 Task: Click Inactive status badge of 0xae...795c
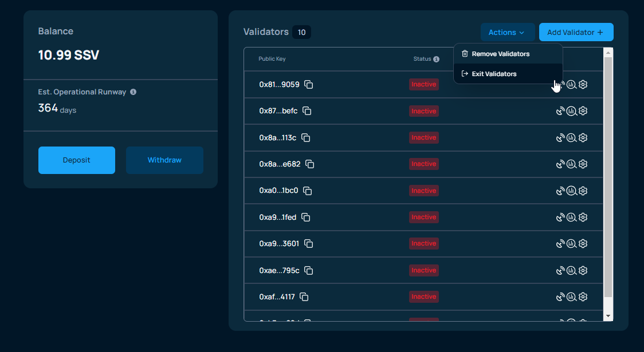pos(424,270)
